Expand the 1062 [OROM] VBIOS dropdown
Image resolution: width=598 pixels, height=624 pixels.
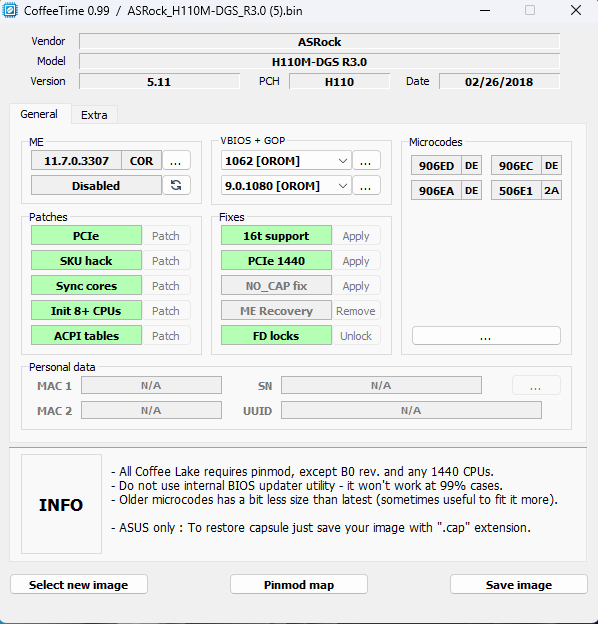[286, 161]
